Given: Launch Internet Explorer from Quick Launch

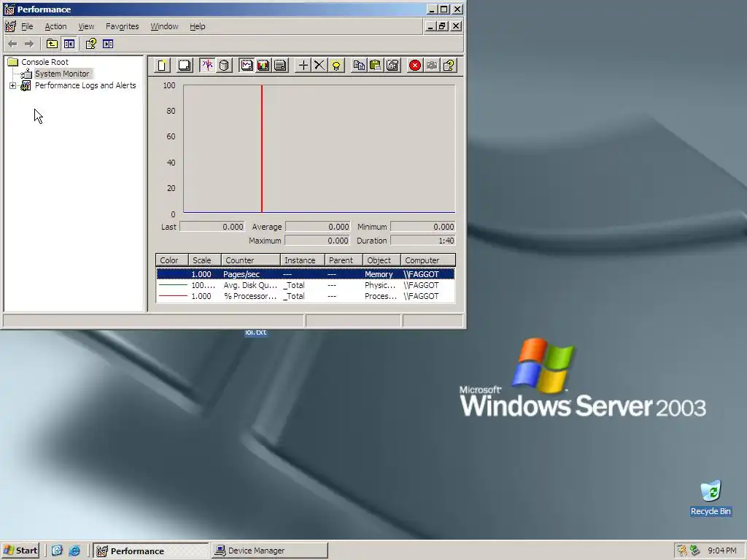Looking at the screenshot, I should click(74, 551).
